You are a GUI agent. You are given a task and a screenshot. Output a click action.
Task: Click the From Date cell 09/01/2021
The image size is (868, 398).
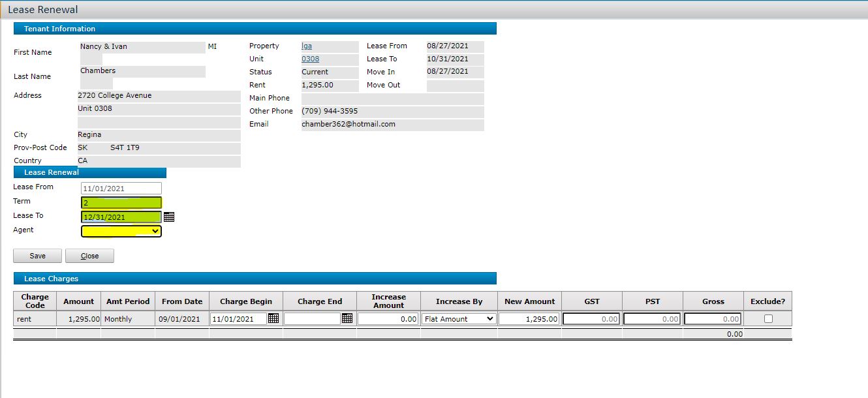coord(182,319)
